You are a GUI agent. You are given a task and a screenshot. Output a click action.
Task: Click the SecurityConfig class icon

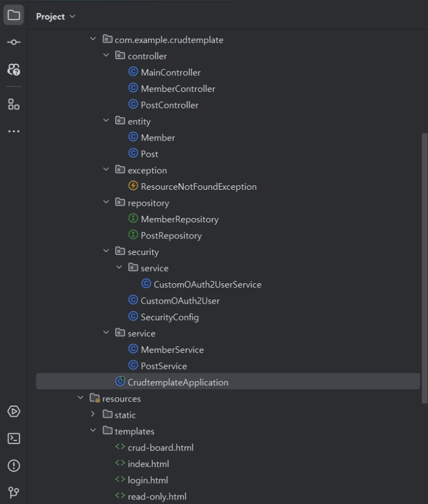(x=133, y=316)
